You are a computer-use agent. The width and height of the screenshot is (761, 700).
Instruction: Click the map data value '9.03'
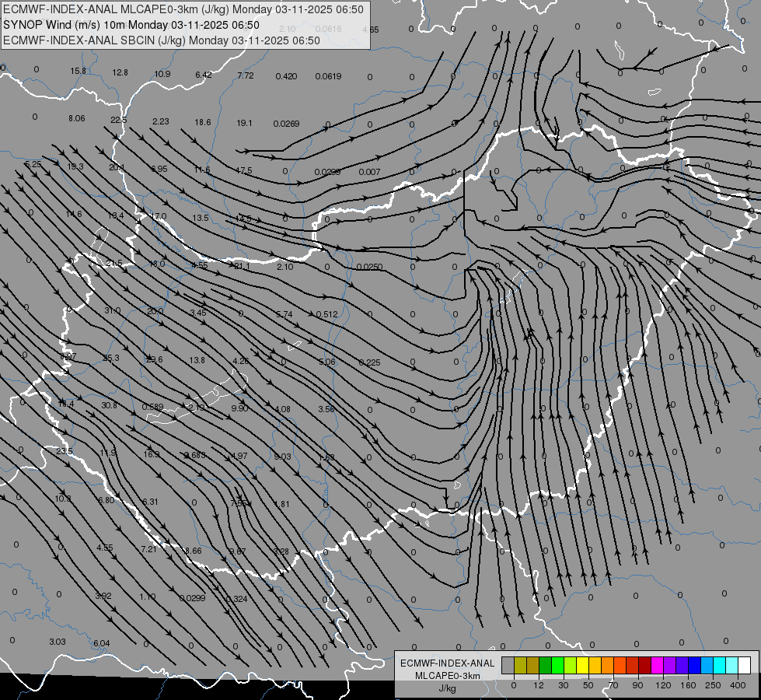coord(282,456)
